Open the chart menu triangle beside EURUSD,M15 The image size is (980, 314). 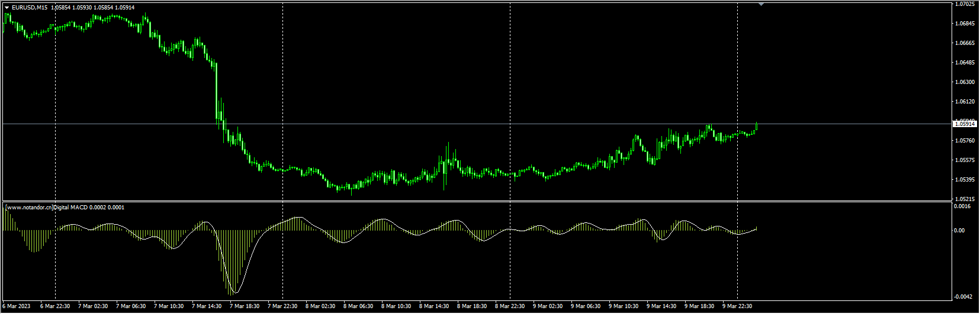tap(7, 8)
